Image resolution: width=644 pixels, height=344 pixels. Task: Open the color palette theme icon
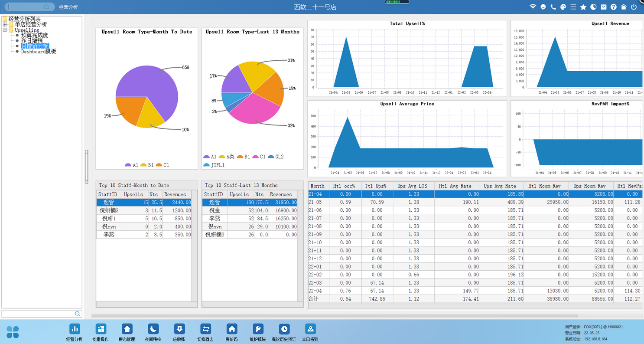pyautogui.click(x=563, y=7)
